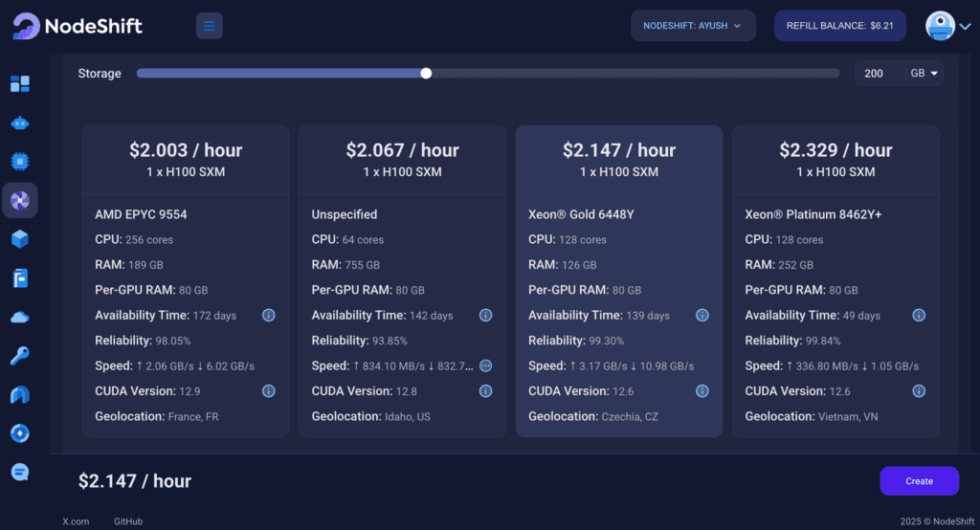
Task: Open the dashboard icon in the sidebar
Action: pyautogui.click(x=20, y=84)
